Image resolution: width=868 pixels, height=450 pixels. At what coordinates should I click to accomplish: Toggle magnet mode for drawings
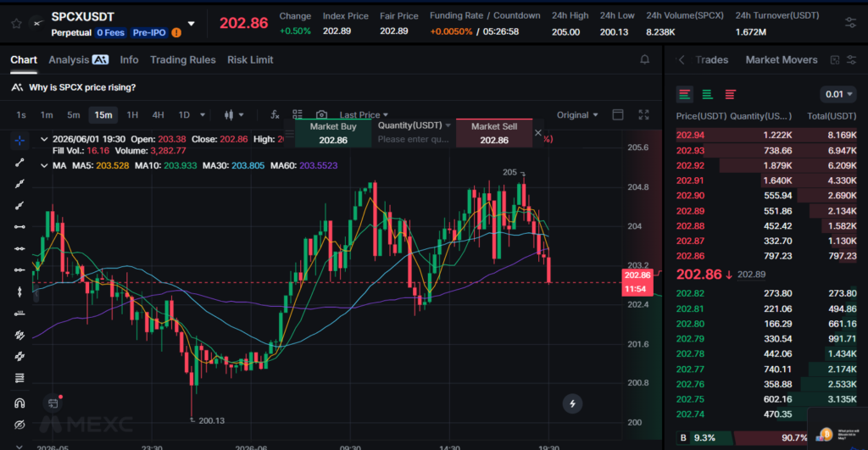point(19,403)
